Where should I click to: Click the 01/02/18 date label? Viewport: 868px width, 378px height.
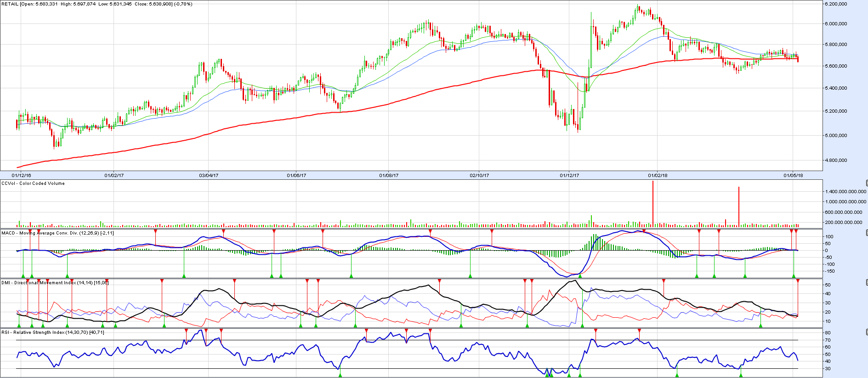click(x=658, y=175)
